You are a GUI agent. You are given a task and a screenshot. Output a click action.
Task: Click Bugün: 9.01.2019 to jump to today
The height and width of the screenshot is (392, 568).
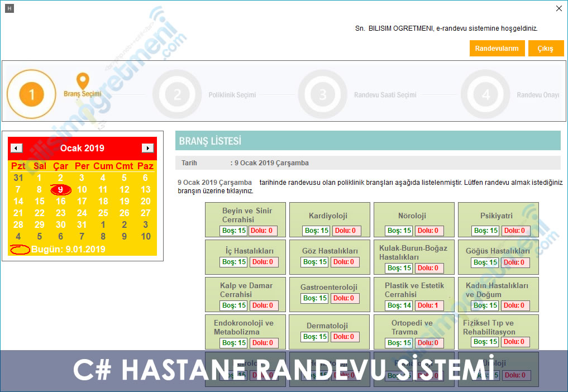pos(68,249)
